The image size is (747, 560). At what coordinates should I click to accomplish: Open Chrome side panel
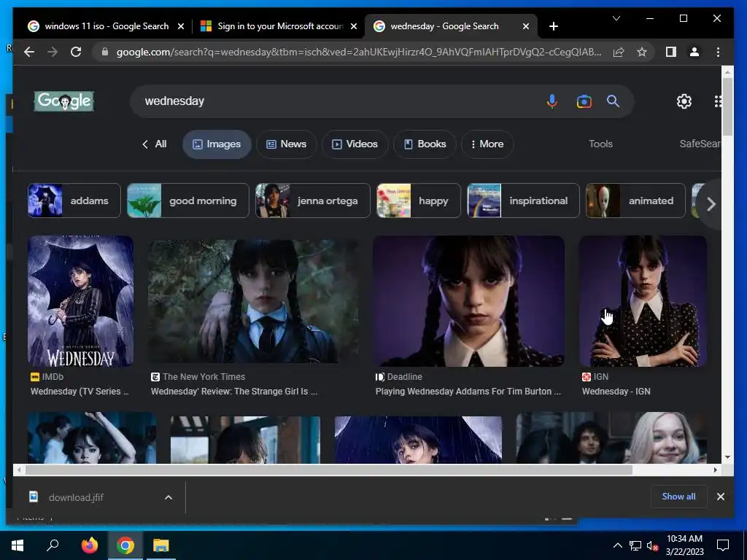pos(671,52)
